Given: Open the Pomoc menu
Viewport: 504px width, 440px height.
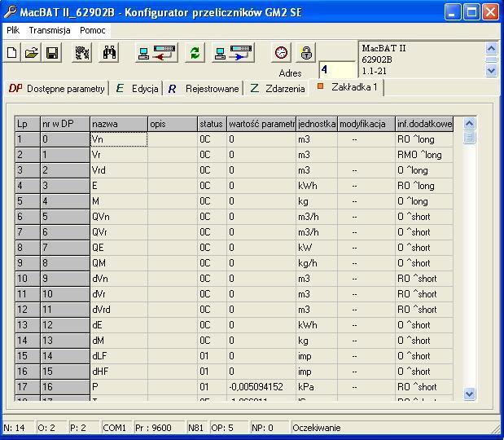Looking at the screenshot, I should pos(93,30).
